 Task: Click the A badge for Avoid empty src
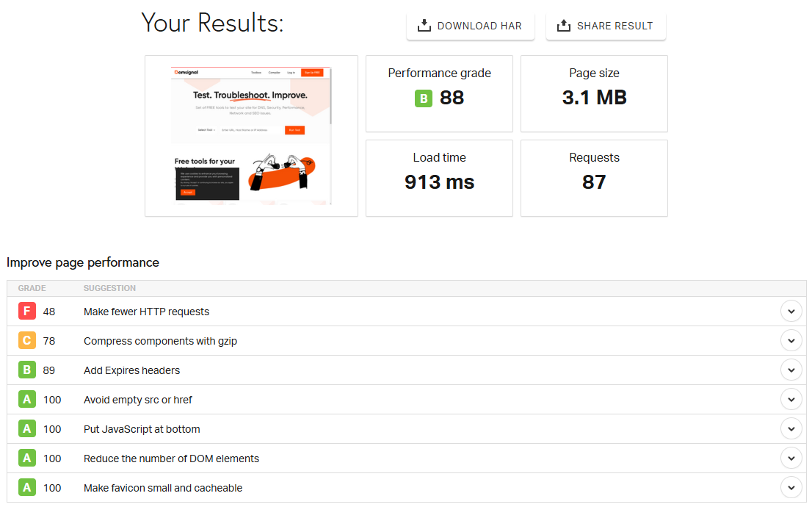pyautogui.click(x=27, y=399)
